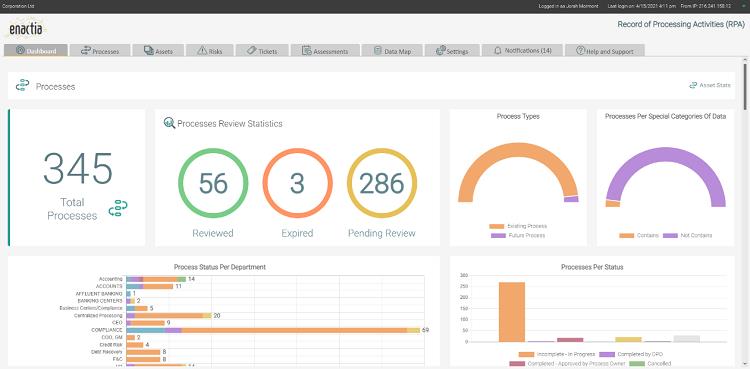
Task: Click the Centralized Processing bar with value 20
Action: point(169,315)
